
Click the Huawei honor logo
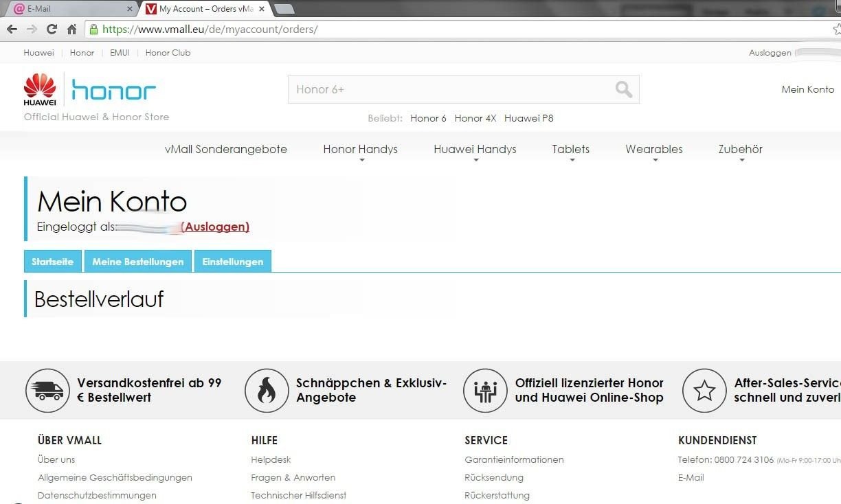[x=90, y=90]
